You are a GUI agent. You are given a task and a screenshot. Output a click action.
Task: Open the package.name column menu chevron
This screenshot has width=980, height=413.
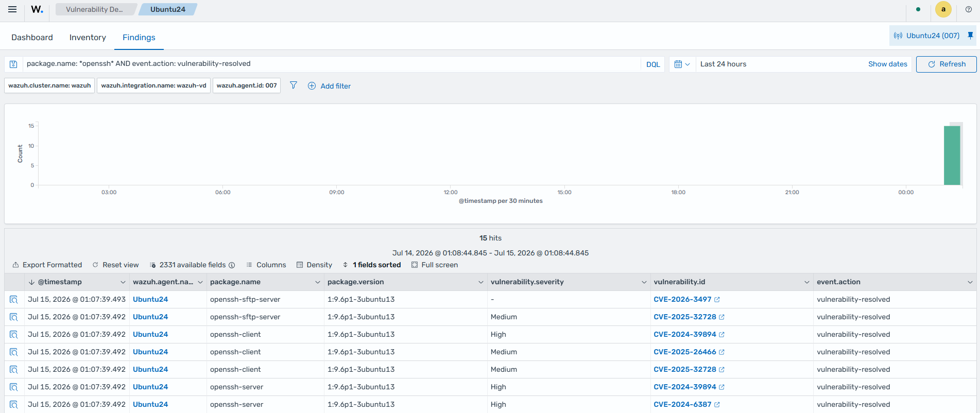[318, 282]
